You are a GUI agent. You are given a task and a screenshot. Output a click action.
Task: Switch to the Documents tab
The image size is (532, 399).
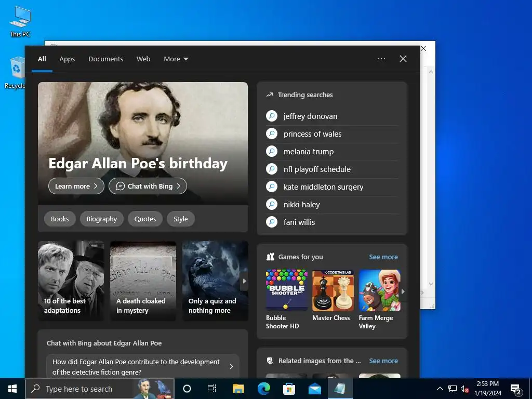pyautogui.click(x=105, y=59)
